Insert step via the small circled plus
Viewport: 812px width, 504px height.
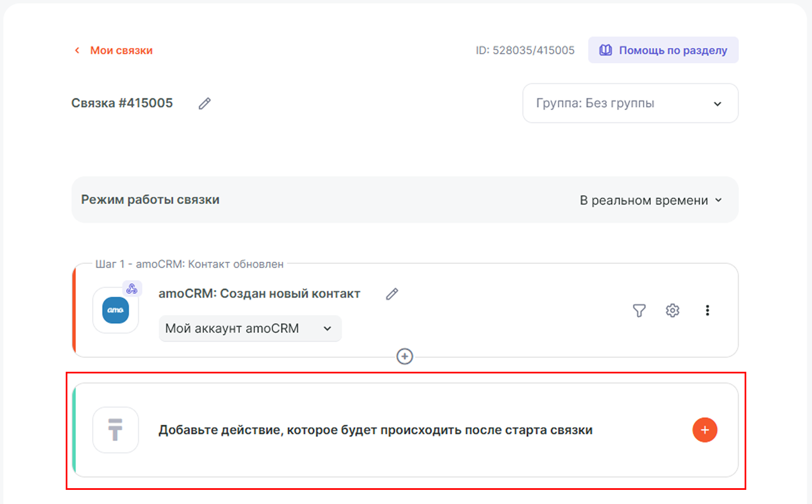[x=405, y=356]
